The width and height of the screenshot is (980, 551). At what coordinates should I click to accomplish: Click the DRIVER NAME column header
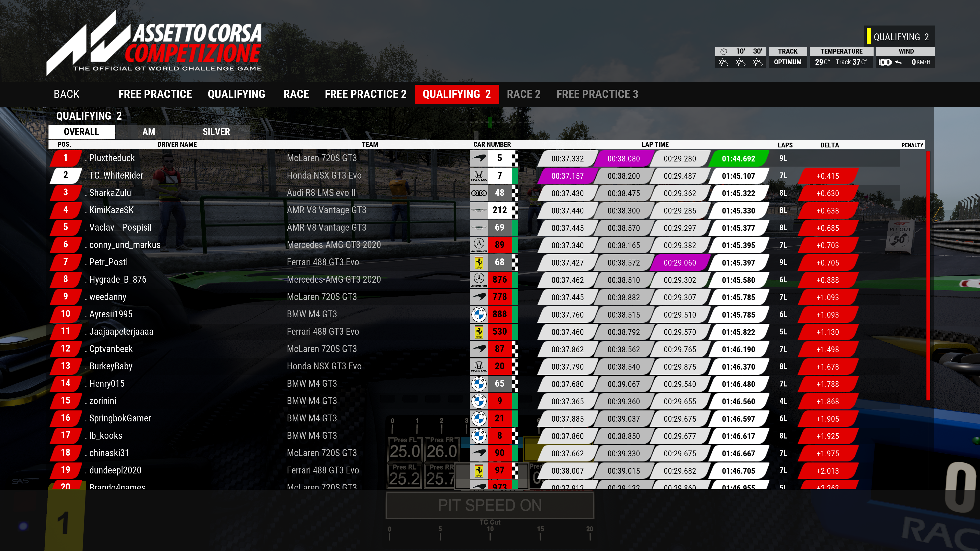click(x=177, y=144)
